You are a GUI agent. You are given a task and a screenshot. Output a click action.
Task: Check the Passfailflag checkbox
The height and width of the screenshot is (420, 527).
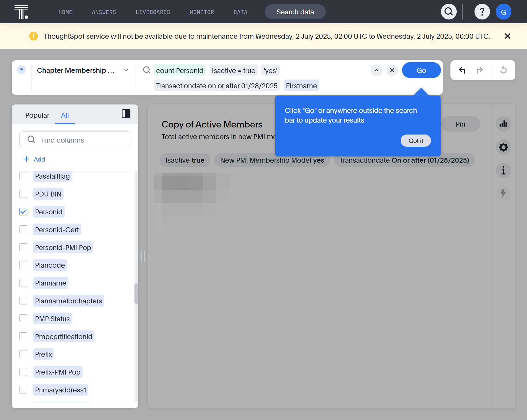pos(24,176)
